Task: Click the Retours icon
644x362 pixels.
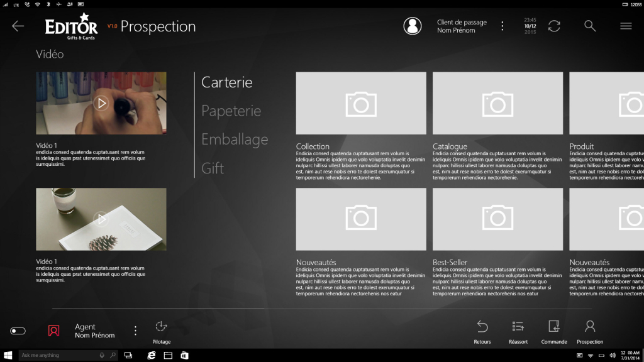Action: click(482, 326)
